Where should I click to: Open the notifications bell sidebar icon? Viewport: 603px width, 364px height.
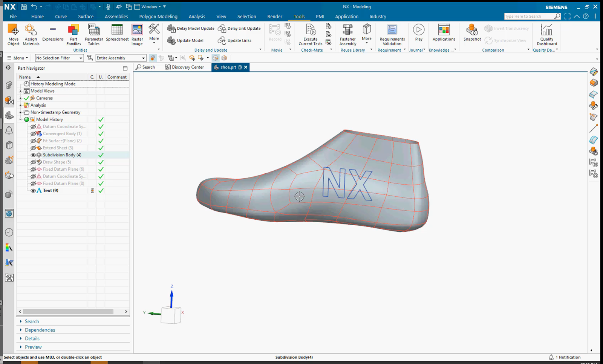9,130
